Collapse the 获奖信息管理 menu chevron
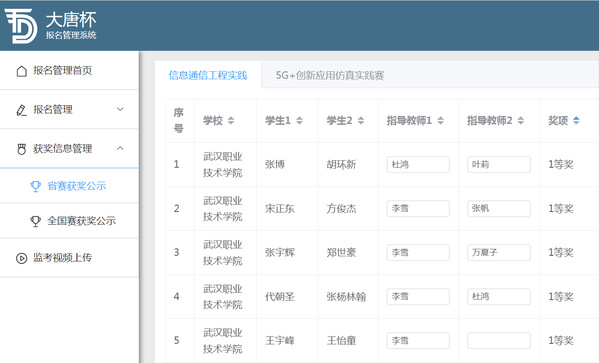Viewport: 599px width, 363px height. [120, 148]
